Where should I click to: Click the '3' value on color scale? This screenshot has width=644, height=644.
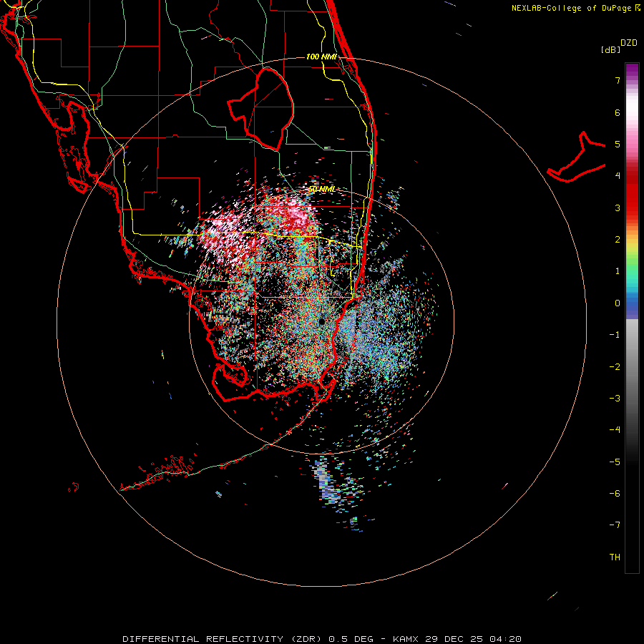click(x=618, y=208)
